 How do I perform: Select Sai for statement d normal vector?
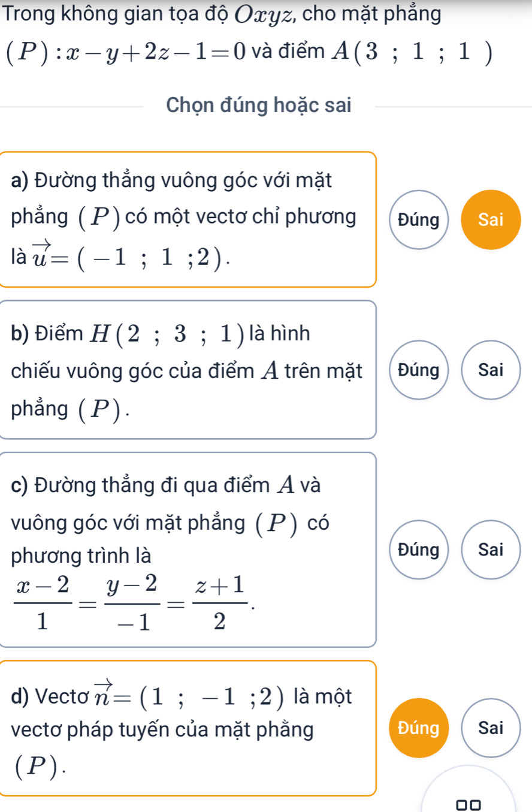click(x=491, y=729)
